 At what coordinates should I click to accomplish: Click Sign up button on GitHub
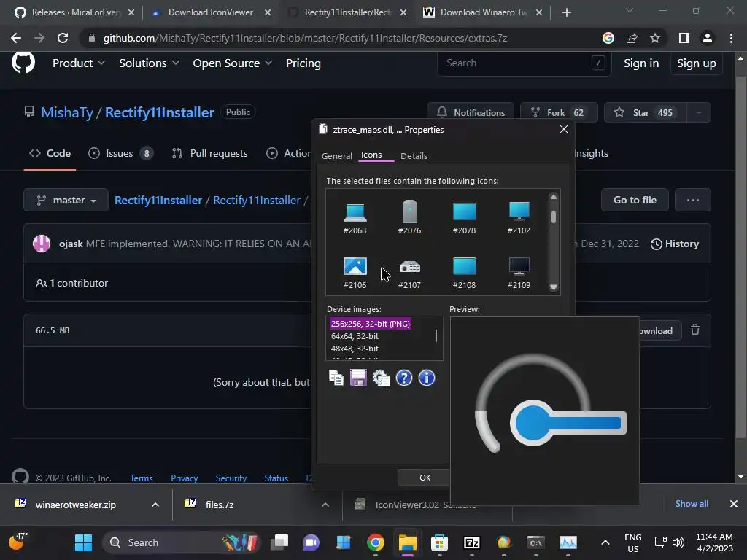697,63
